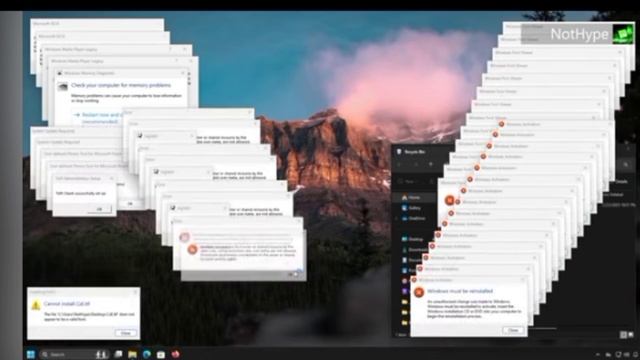Close the 'Cannot install' dialog with its X
The image size is (640, 360).
pyautogui.click(x=135, y=292)
